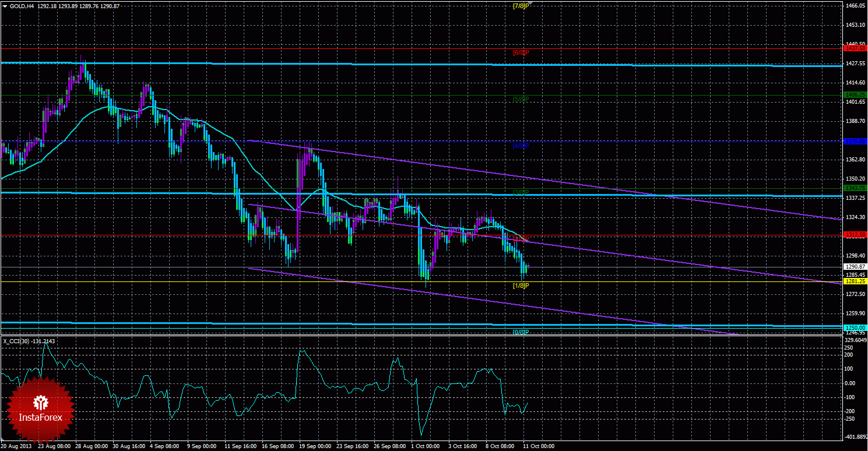The height and width of the screenshot is (451, 868).
Task: Click the 1324.30 price scale value
Action: coord(855,217)
